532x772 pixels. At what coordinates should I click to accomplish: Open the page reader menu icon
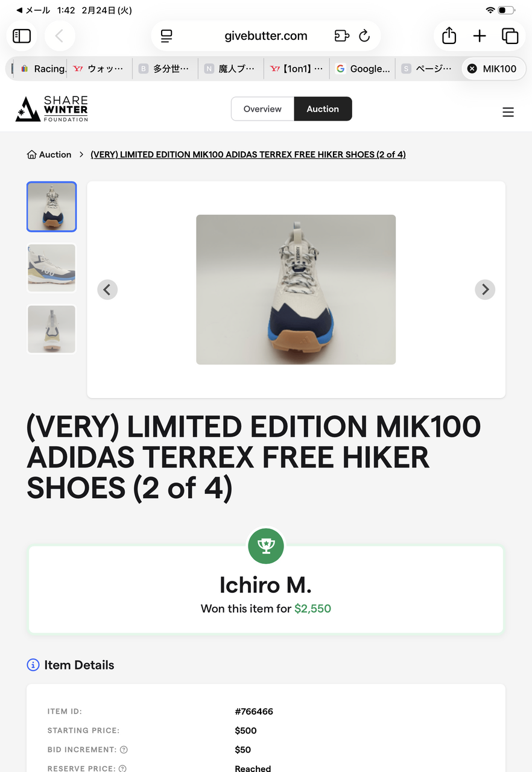click(x=166, y=36)
